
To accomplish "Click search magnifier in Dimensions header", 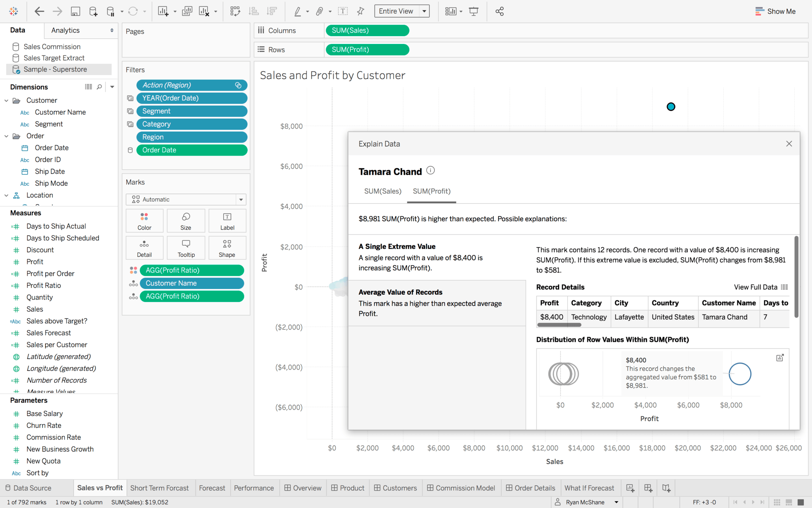I will (x=99, y=87).
